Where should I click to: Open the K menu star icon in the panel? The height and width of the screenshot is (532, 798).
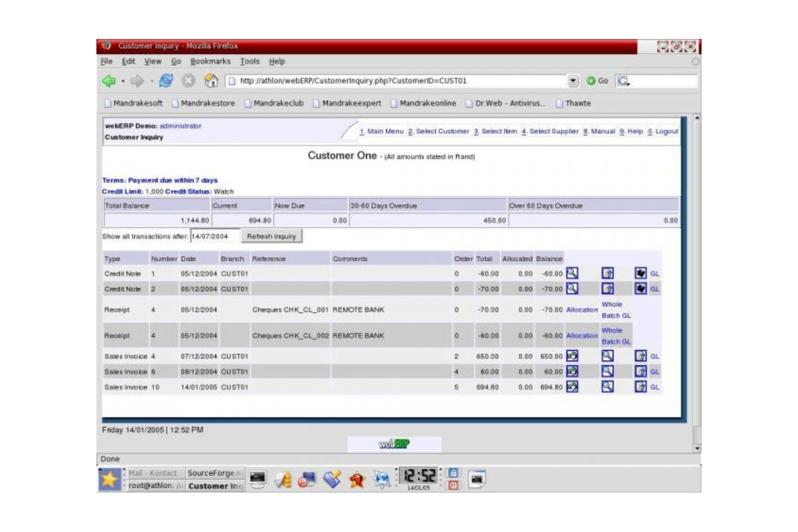point(109,479)
